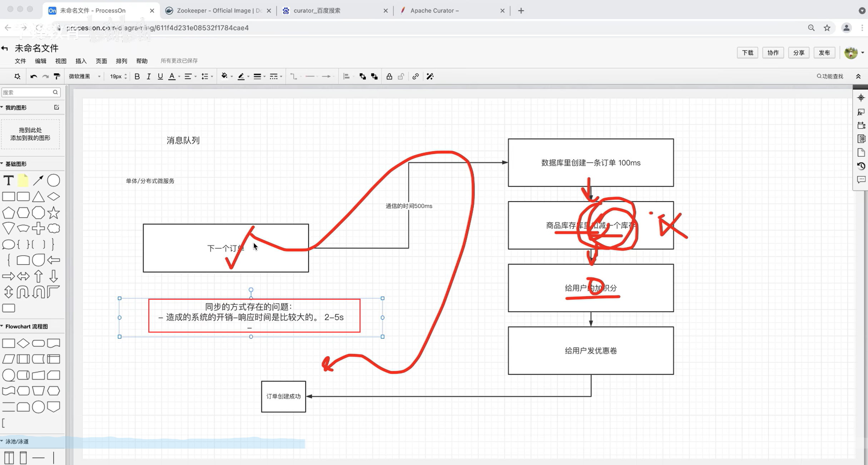Toggle bold text formatting

tap(137, 76)
